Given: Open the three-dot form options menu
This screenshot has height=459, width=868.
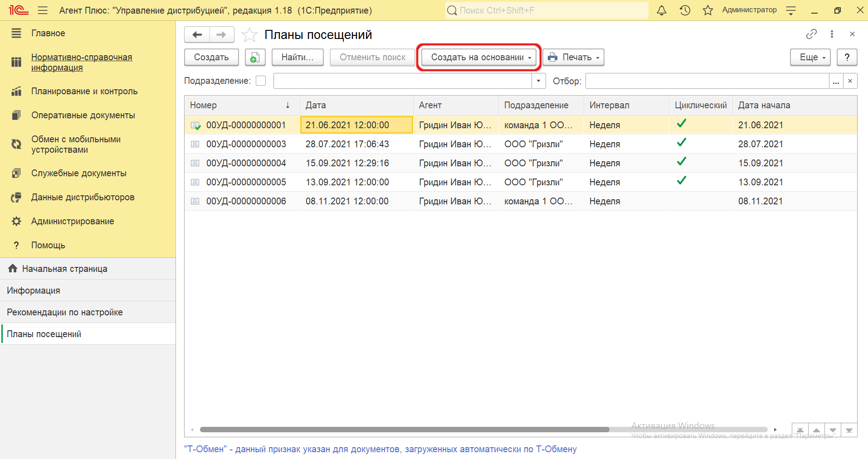Looking at the screenshot, I should pyautogui.click(x=832, y=34).
